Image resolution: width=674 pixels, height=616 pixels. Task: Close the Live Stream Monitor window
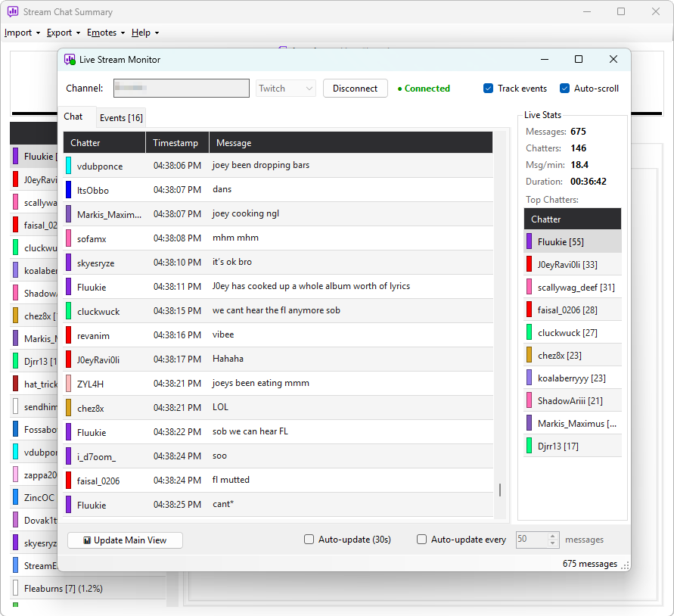pyautogui.click(x=613, y=59)
